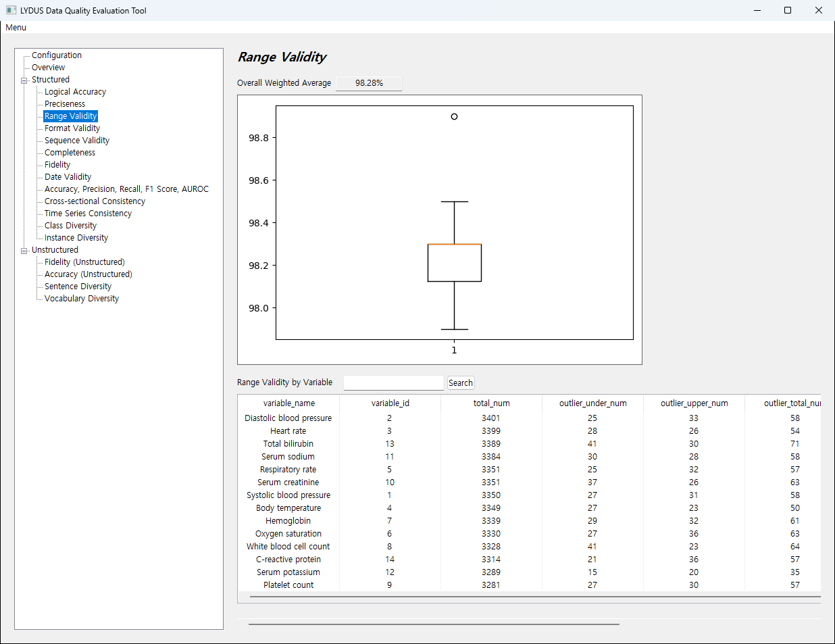Select the Range Validity tree item

point(71,116)
